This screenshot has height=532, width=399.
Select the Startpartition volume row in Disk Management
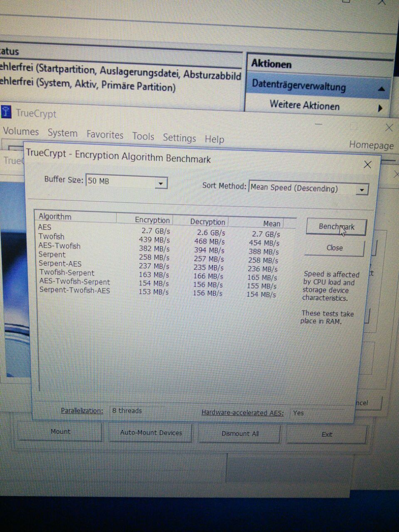tap(120, 71)
